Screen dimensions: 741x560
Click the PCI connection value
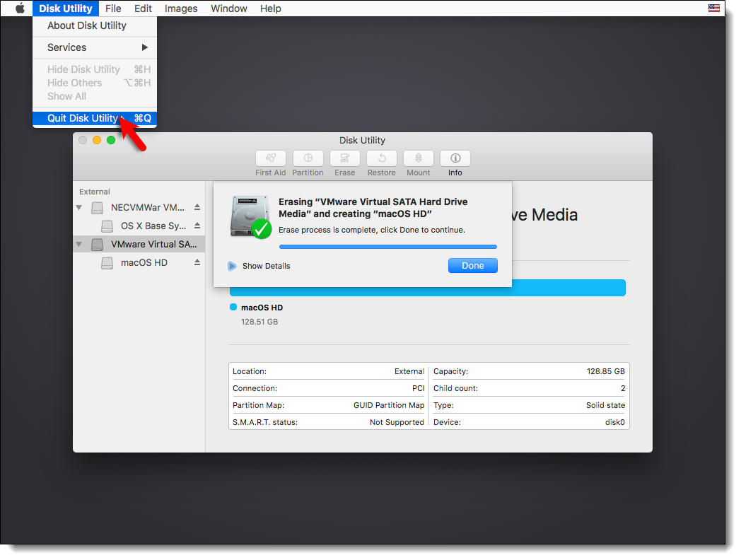click(x=419, y=388)
